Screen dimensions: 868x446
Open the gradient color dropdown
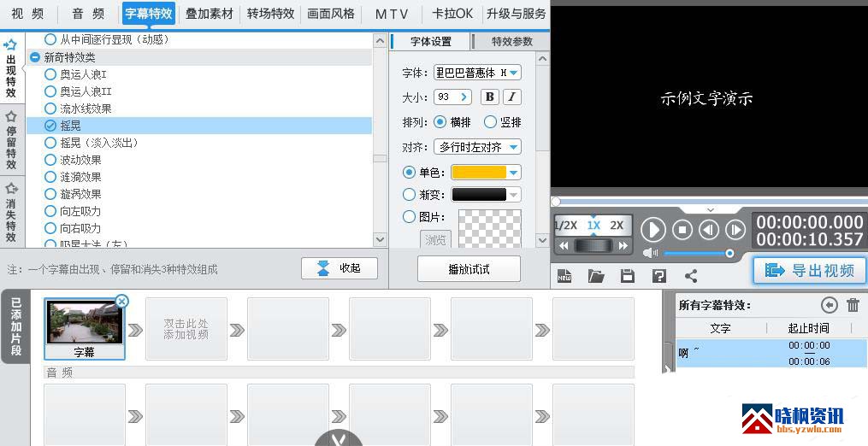point(486,195)
